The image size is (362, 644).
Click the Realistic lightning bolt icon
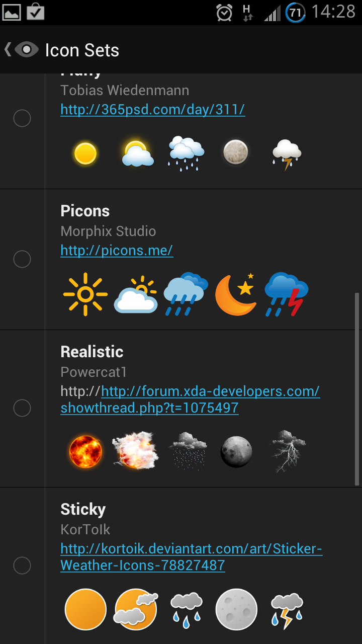click(x=287, y=451)
